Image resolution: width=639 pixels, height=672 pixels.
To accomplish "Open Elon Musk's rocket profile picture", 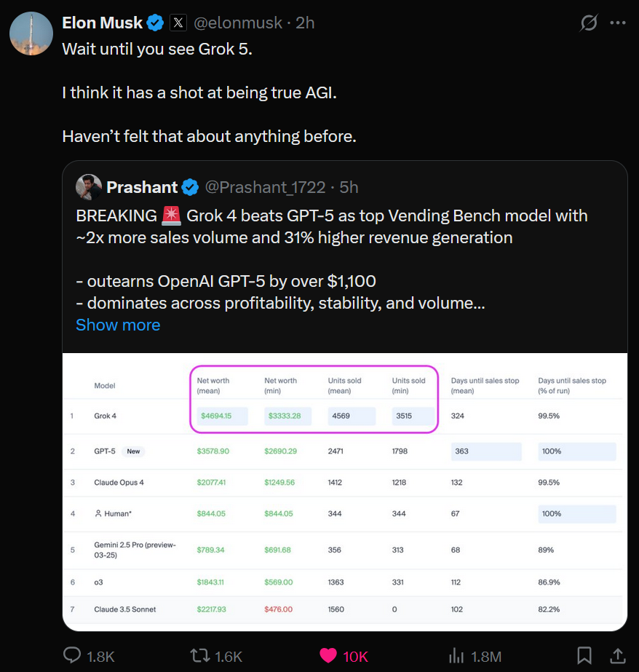I will click(31, 33).
